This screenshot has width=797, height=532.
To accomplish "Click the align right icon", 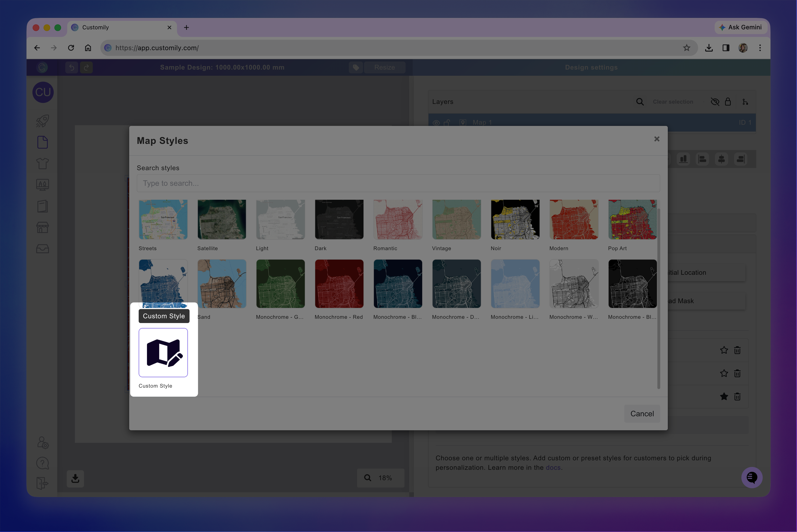I will click(740, 159).
